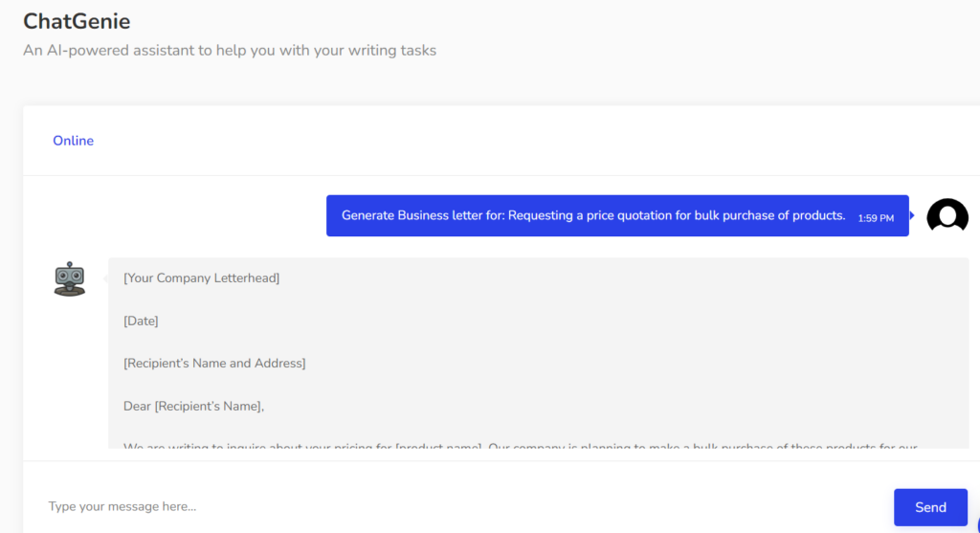Click the dark circular icon below Send
Screen dimensions: 980x533
pos(976,529)
